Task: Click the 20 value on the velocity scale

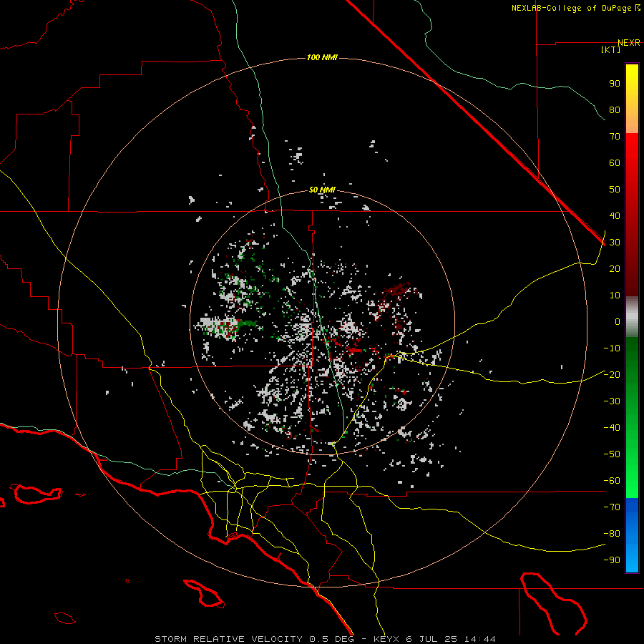Action: pyautogui.click(x=615, y=268)
